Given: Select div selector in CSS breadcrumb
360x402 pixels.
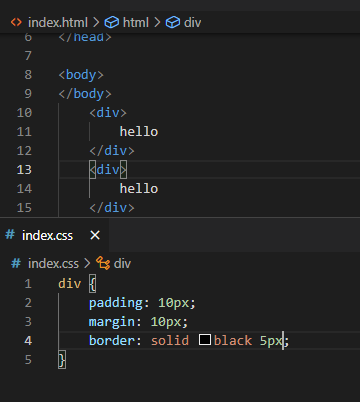Looking at the screenshot, I should pyautogui.click(x=122, y=264).
